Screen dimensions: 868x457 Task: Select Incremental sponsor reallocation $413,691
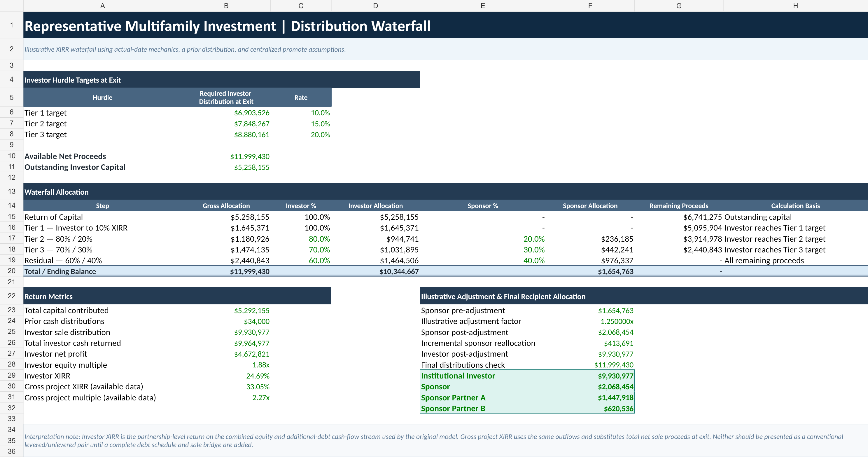(x=619, y=343)
